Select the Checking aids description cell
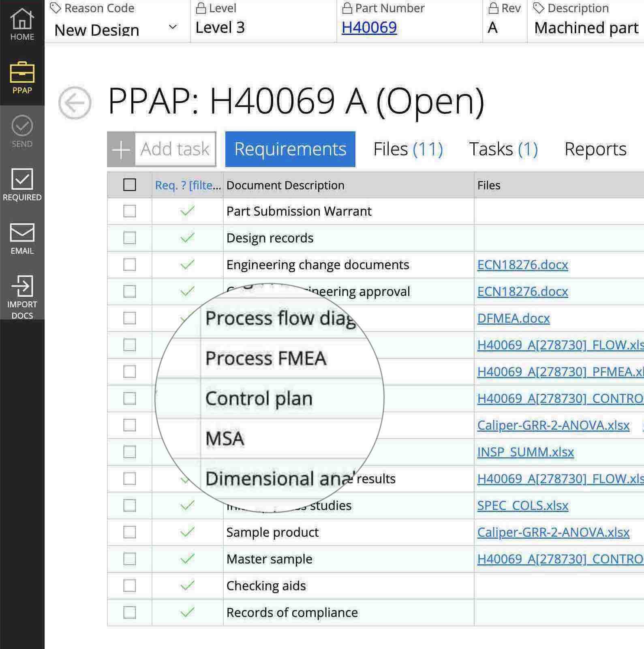 click(349, 586)
